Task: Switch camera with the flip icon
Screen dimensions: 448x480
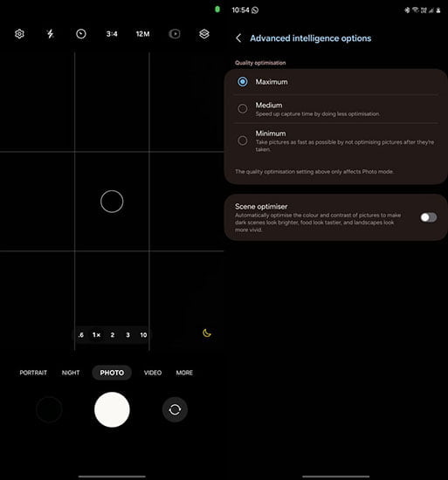Action: coord(175,409)
